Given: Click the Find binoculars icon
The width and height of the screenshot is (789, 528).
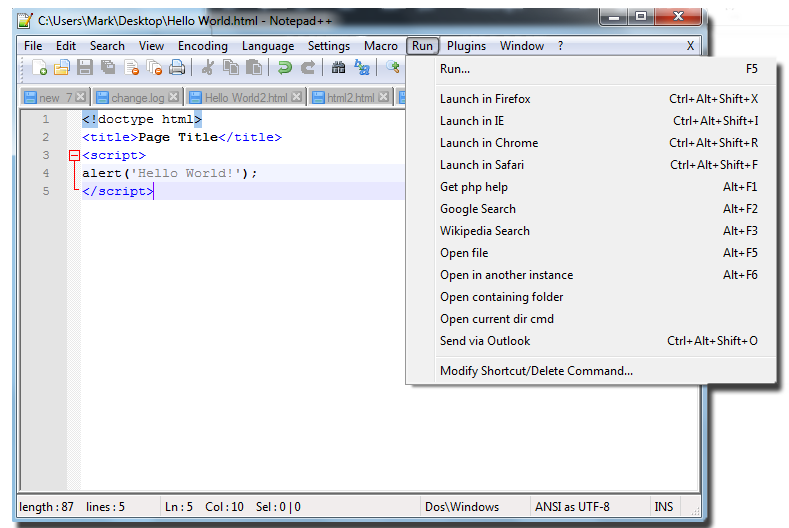Looking at the screenshot, I should (x=338, y=67).
